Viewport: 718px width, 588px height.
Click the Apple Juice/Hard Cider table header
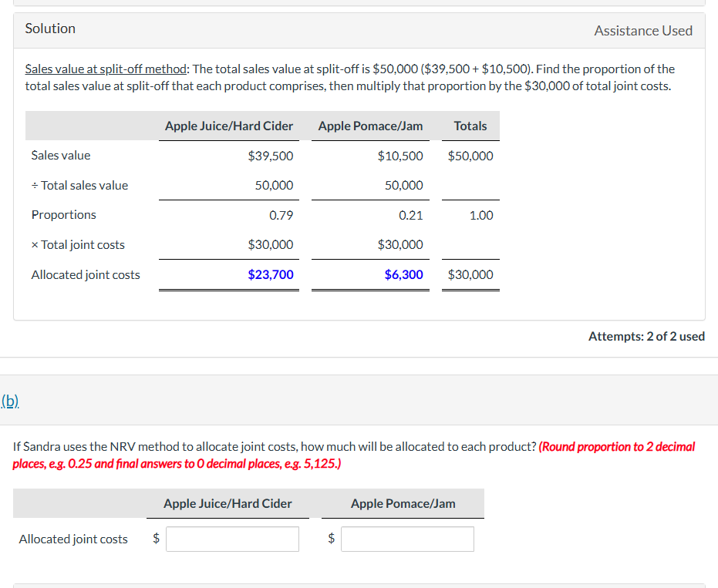228,126
